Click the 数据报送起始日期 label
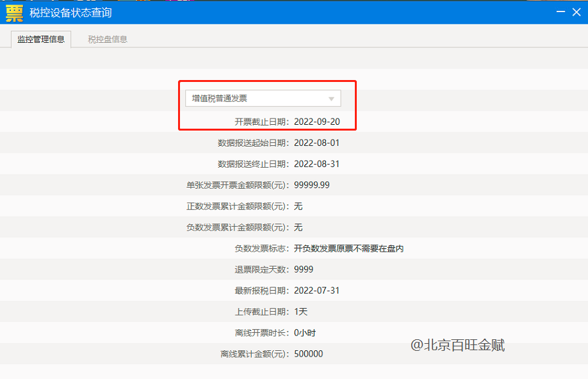588x379 pixels. [254, 143]
